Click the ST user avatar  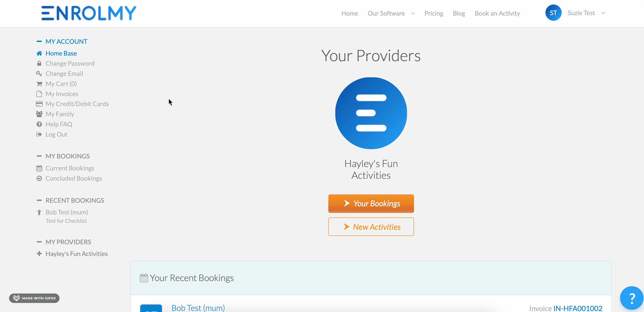click(x=553, y=13)
